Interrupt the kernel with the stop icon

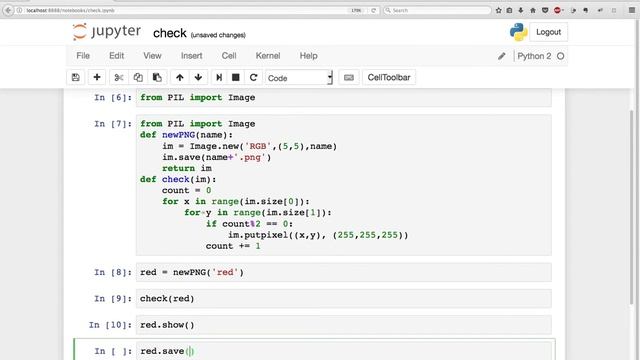tap(236, 78)
